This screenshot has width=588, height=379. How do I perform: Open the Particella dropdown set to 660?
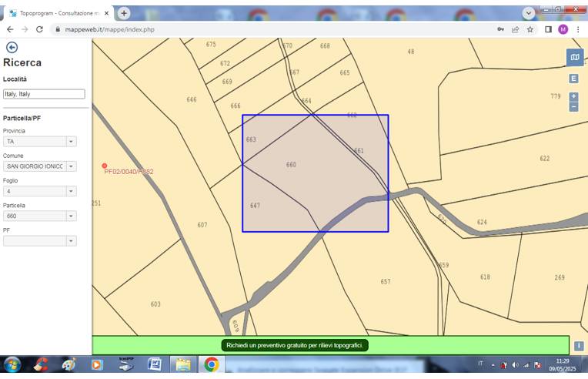71,216
